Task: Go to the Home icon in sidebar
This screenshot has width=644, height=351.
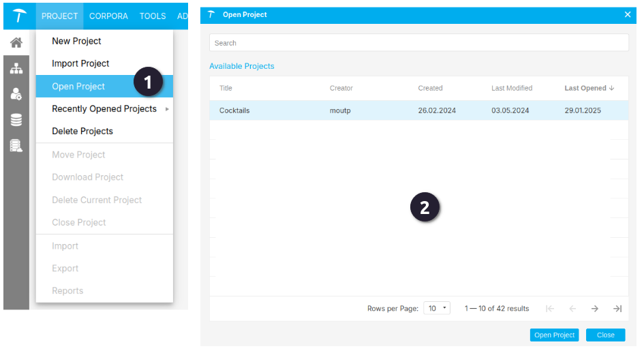Action: (x=16, y=42)
